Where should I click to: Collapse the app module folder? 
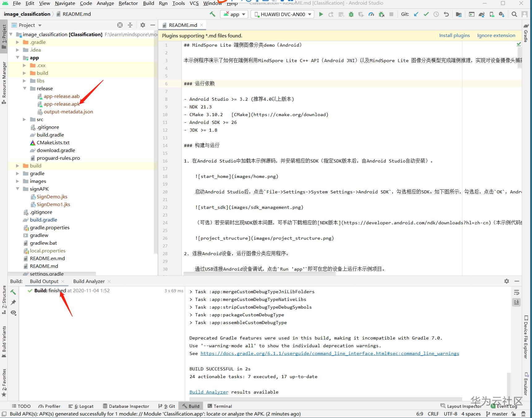(18, 57)
